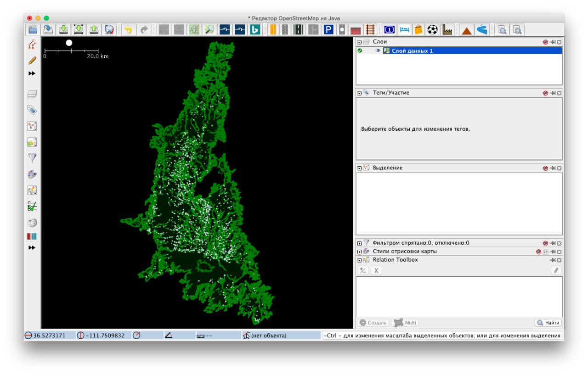Click the globe update data icon

click(x=109, y=29)
